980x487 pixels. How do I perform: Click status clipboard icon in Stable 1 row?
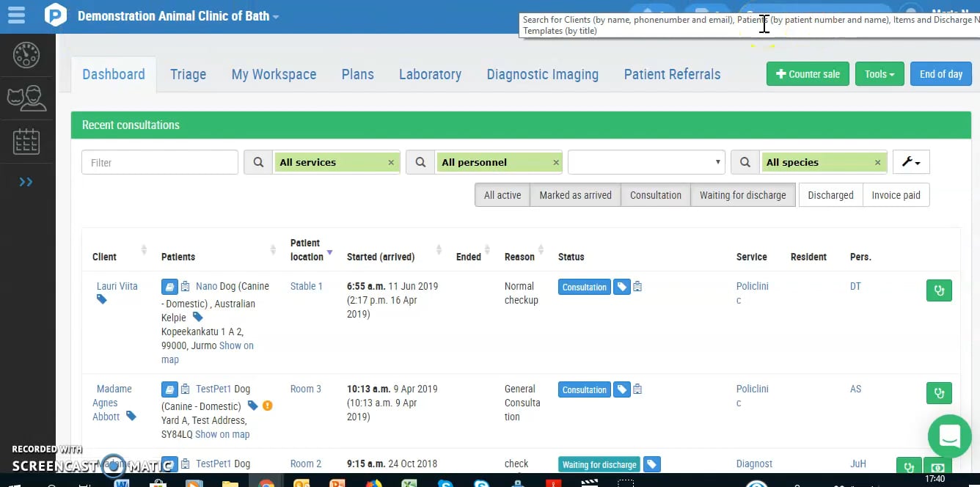tap(637, 287)
